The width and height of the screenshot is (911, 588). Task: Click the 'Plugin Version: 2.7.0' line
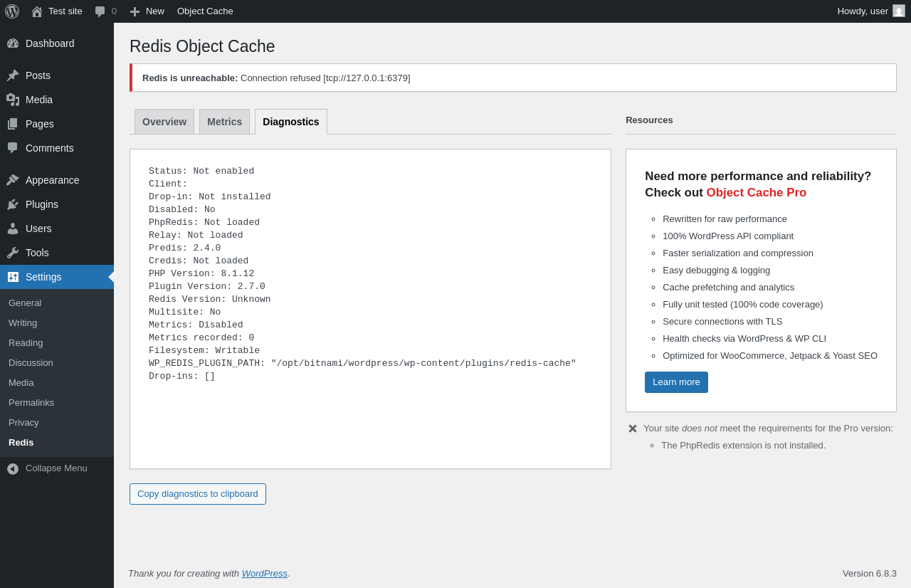click(x=207, y=287)
